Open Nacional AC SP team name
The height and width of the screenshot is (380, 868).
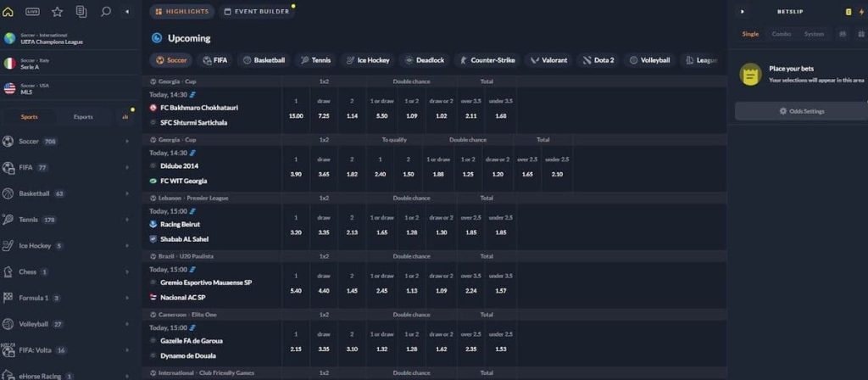[x=183, y=298]
